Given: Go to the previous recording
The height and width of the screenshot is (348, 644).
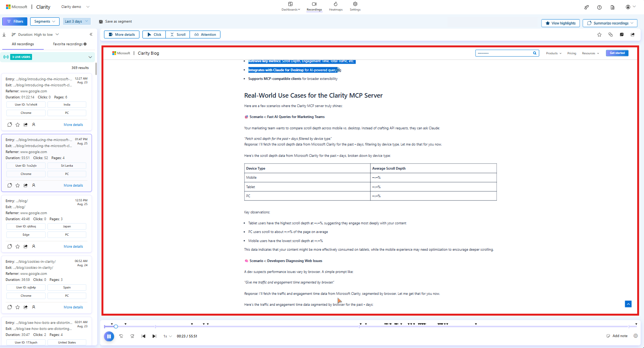Looking at the screenshot, I should tap(144, 336).
